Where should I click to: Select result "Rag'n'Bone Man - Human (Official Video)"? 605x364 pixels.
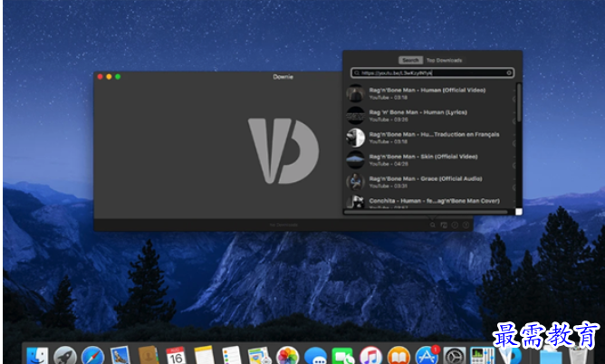430,93
